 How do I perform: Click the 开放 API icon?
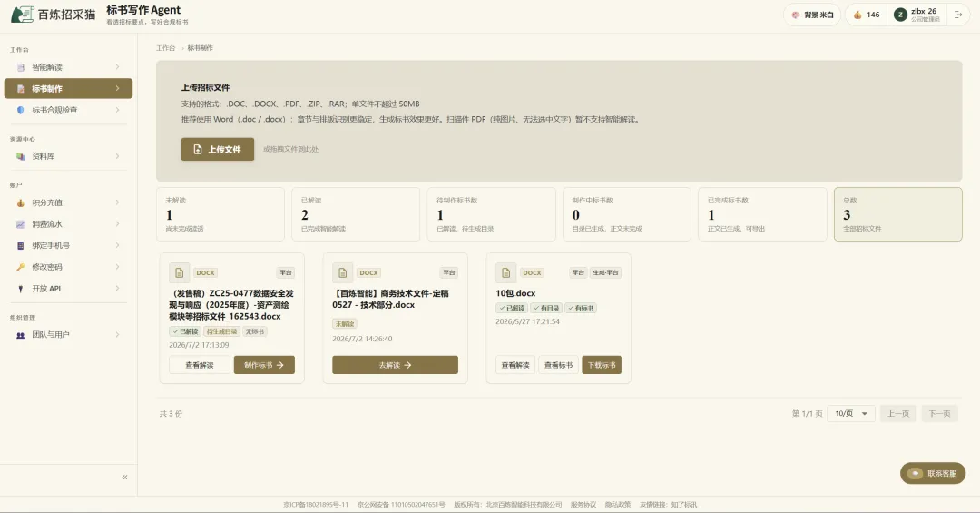point(21,289)
